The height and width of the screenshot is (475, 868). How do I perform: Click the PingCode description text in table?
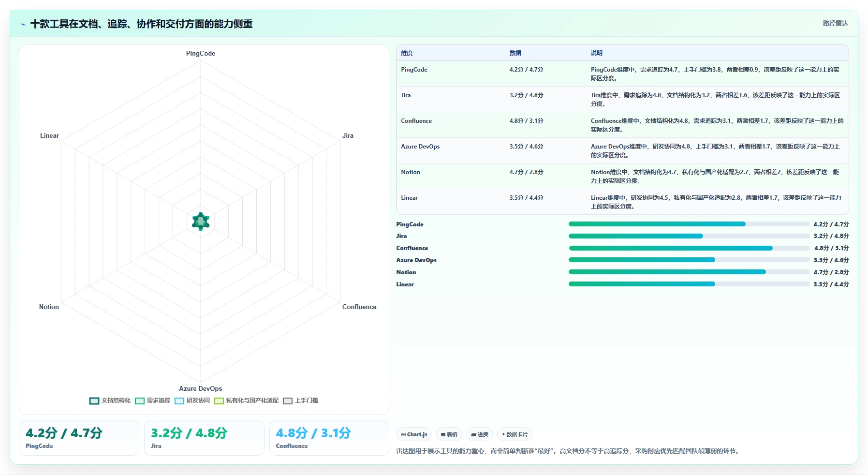click(x=715, y=74)
